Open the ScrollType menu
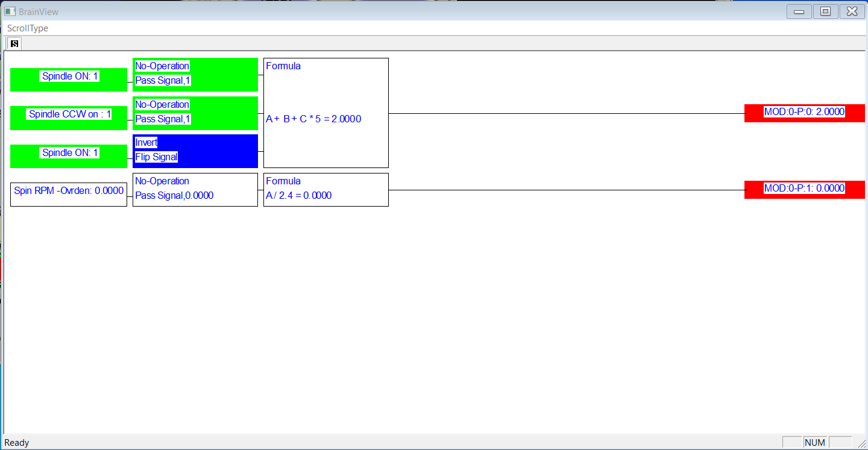868x450 pixels. tap(28, 28)
